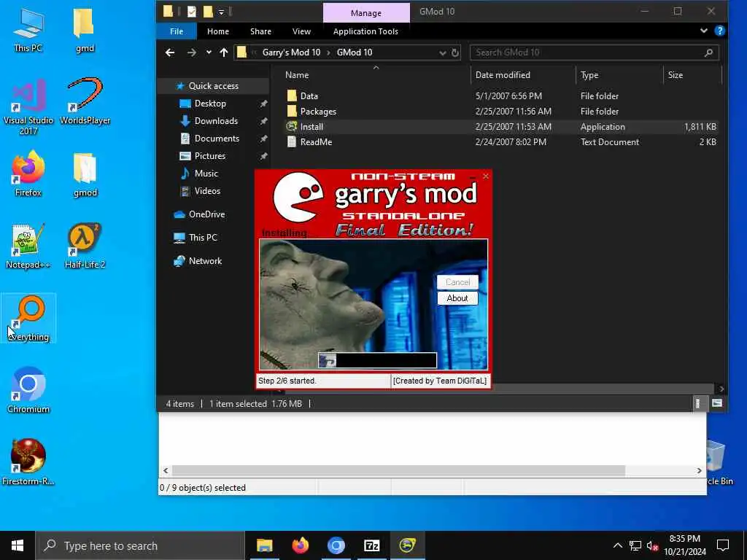Open Chromium from the taskbar
747x560 pixels.
coord(336,545)
